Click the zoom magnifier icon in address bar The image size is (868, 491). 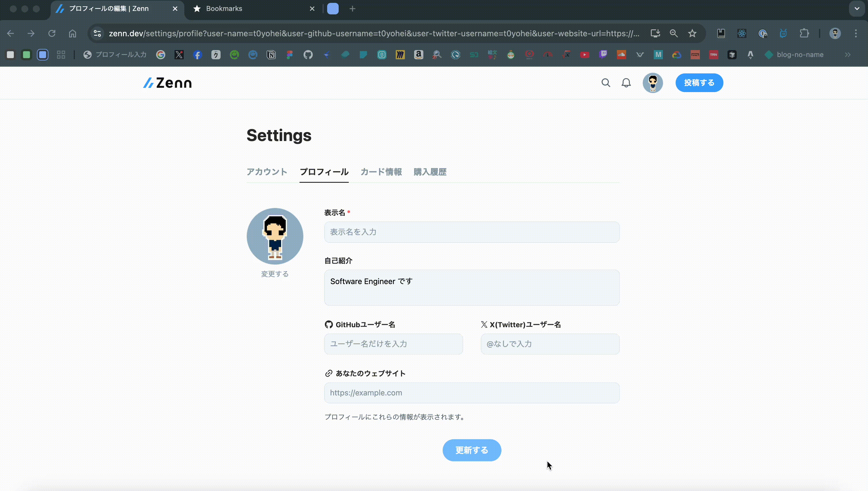674,33
